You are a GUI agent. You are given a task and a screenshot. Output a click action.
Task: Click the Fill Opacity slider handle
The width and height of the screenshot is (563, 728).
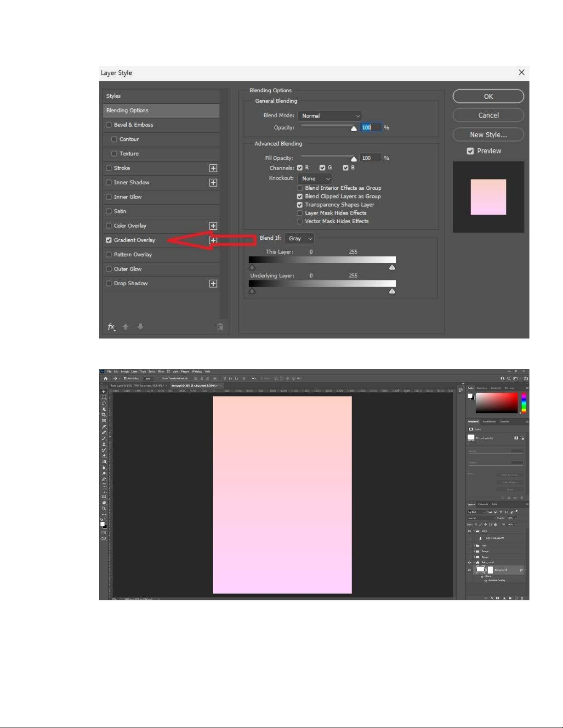click(354, 159)
